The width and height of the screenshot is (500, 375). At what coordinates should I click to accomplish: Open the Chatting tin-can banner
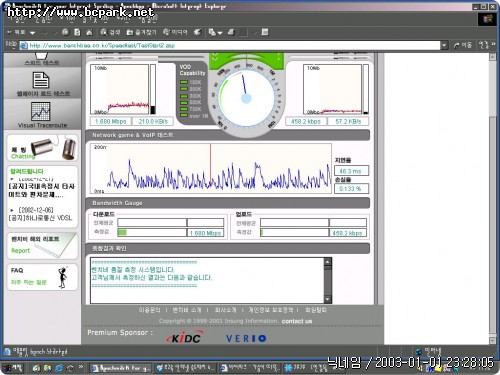pyautogui.click(x=42, y=149)
